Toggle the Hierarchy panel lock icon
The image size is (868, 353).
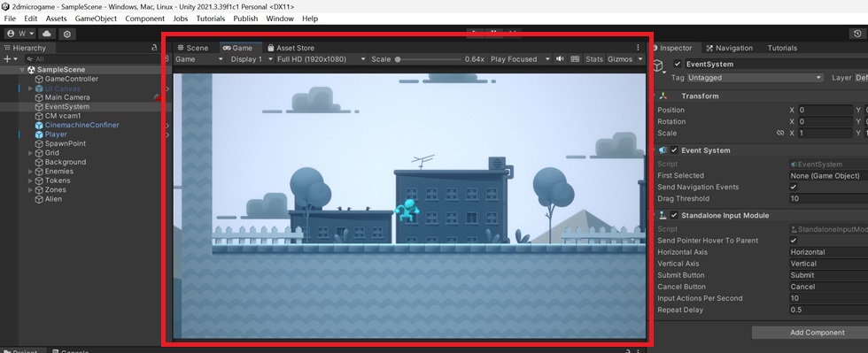154,48
